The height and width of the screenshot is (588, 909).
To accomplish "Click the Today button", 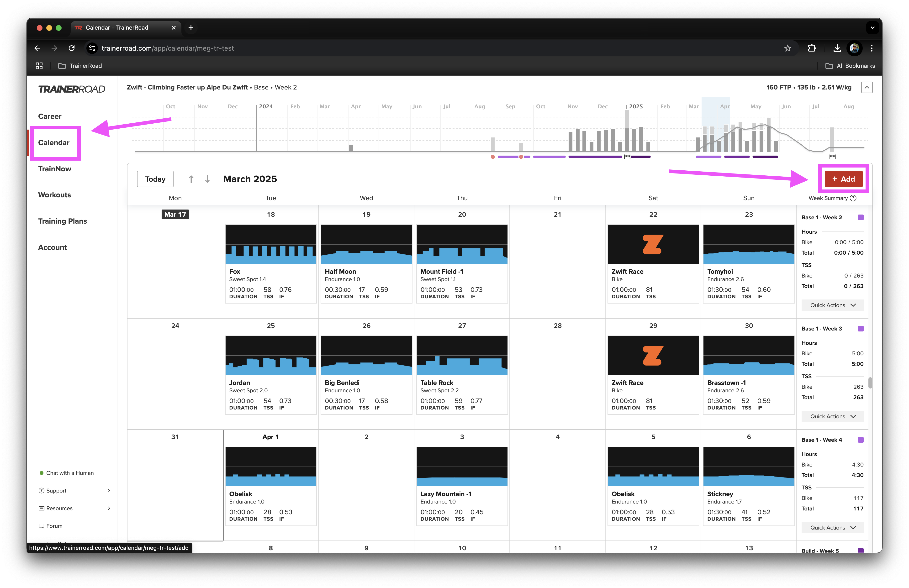I will point(155,179).
